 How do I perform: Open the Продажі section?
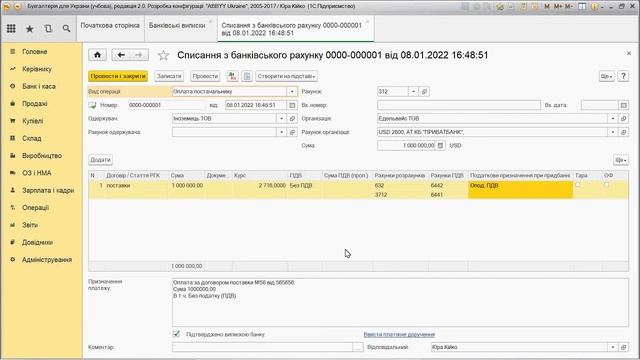[x=35, y=104]
